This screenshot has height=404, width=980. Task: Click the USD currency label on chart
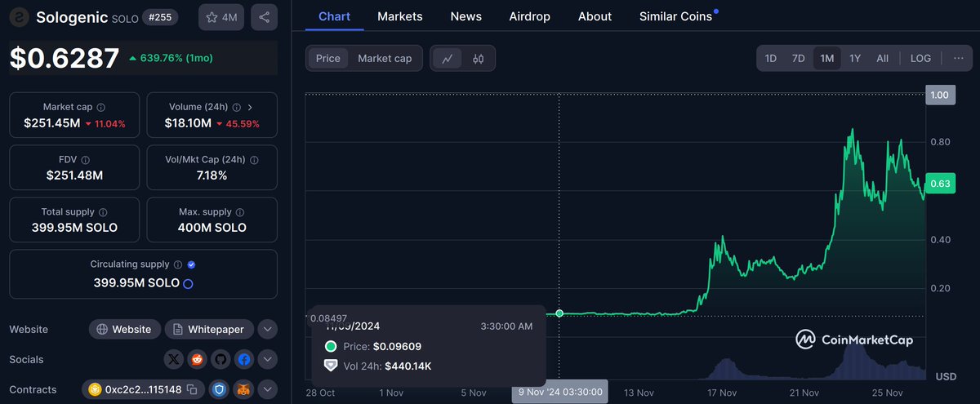click(x=946, y=376)
